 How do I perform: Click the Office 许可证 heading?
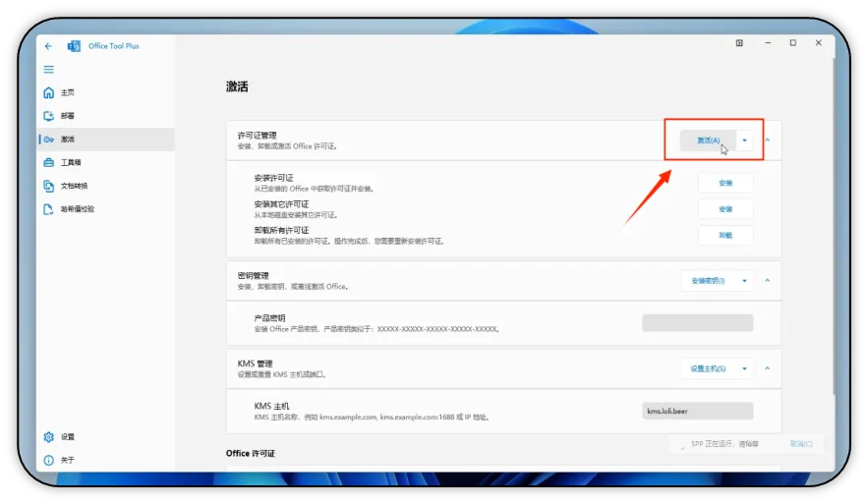(251, 454)
